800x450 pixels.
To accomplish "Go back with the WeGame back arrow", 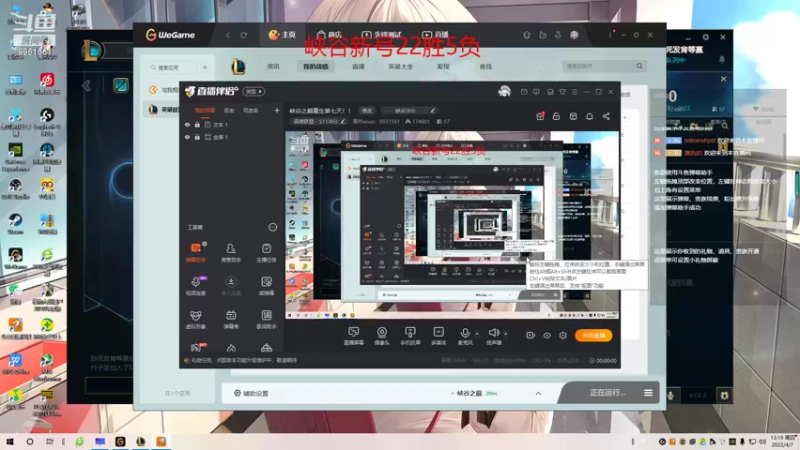I will pos(228,35).
